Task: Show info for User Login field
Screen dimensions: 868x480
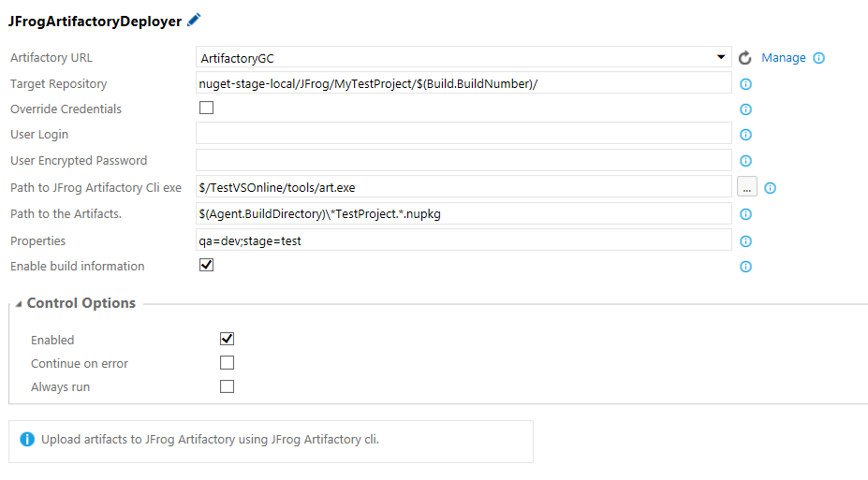Action: coord(745,135)
